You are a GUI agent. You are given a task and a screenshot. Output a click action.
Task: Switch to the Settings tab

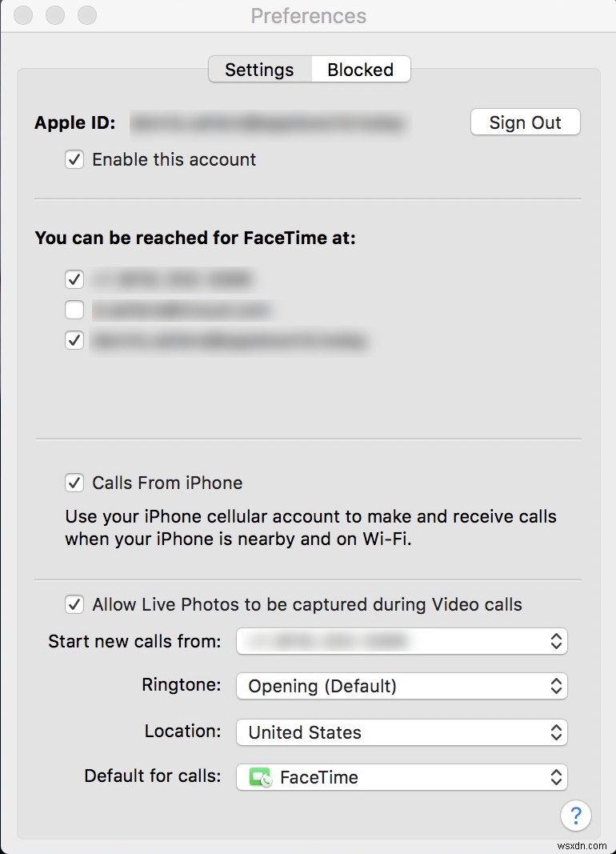pyautogui.click(x=259, y=70)
